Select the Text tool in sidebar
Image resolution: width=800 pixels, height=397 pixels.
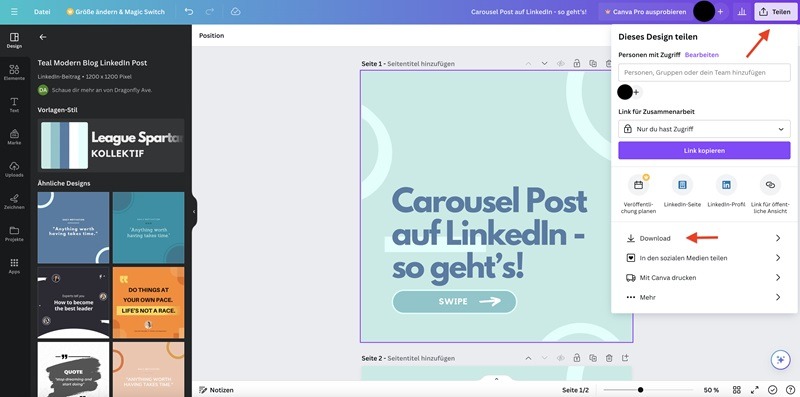(x=14, y=105)
